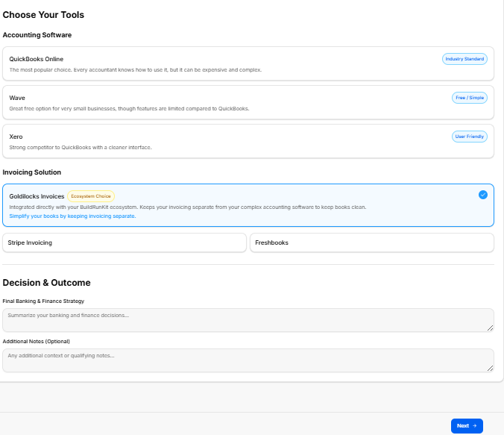Click the Next button

point(467,425)
